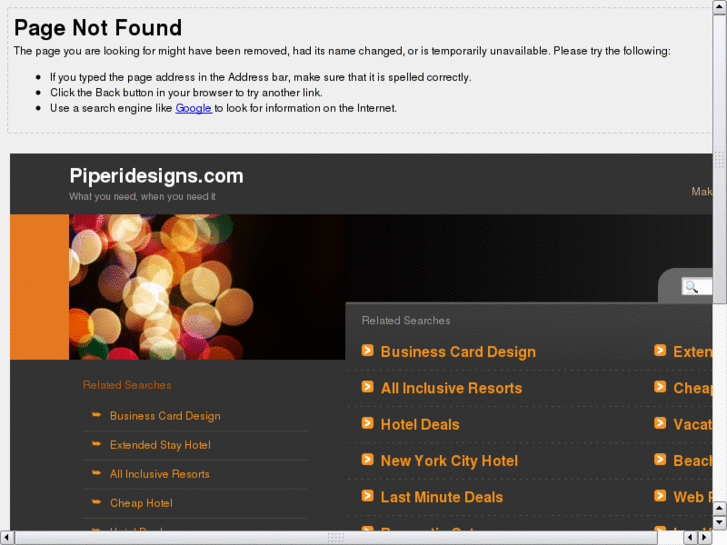
Task: Click small arrow bullet beside Cheap Hotel
Action: click(x=96, y=502)
